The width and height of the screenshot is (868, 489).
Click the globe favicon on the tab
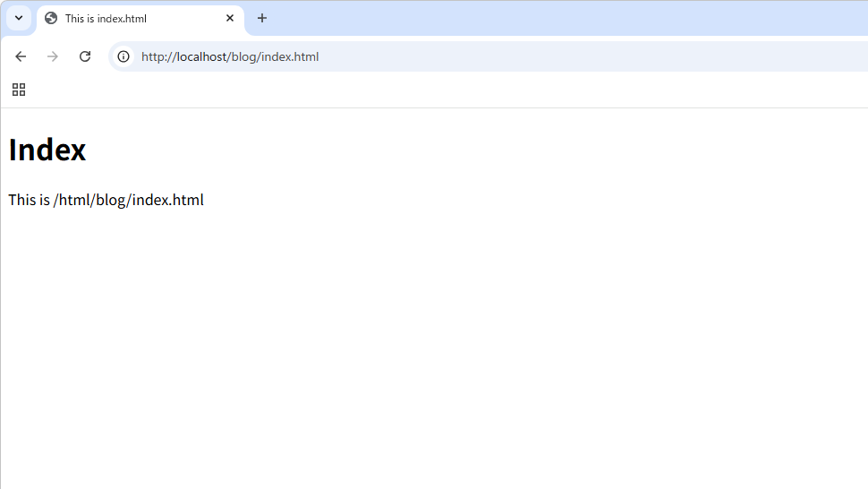(x=51, y=18)
